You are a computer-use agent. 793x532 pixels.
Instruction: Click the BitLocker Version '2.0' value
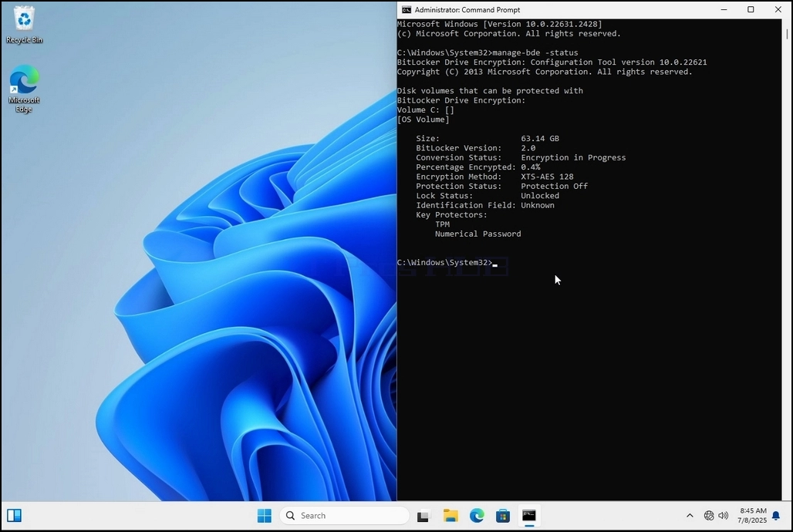click(528, 148)
